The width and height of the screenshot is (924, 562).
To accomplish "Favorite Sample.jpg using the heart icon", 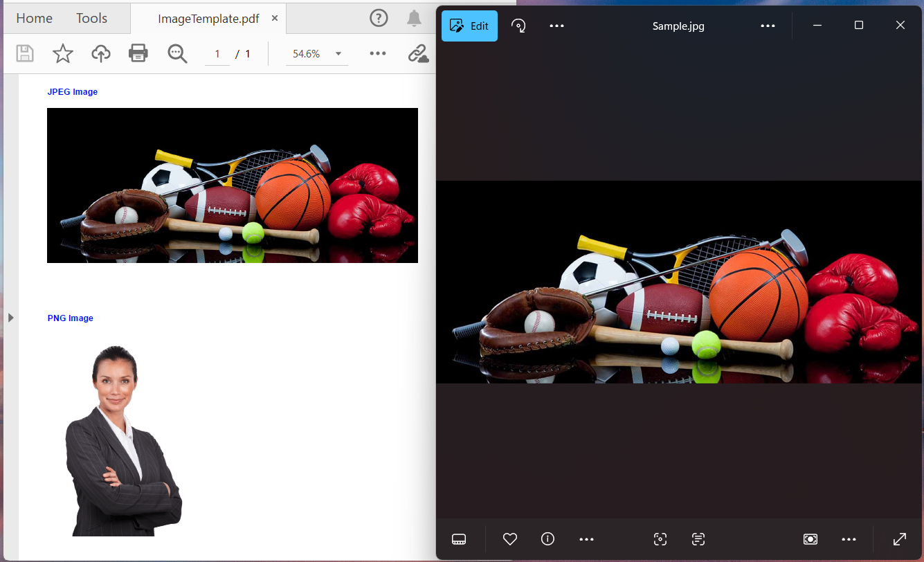I will pos(509,539).
